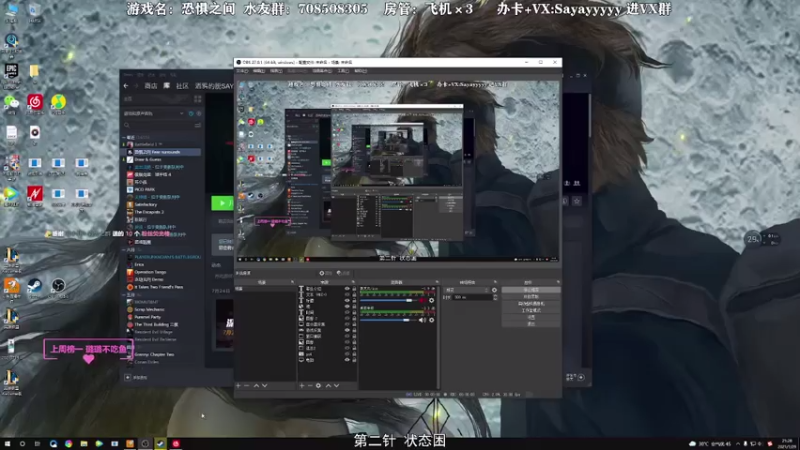This screenshot has width=800, height=450.
Task: Open first mixer channel settings gear
Action: pos(432,301)
